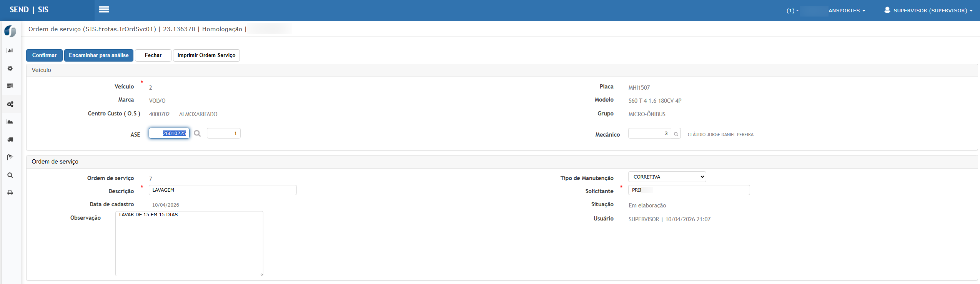Open Mecânico lookup search button
The image size is (980, 284).
pos(676,134)
